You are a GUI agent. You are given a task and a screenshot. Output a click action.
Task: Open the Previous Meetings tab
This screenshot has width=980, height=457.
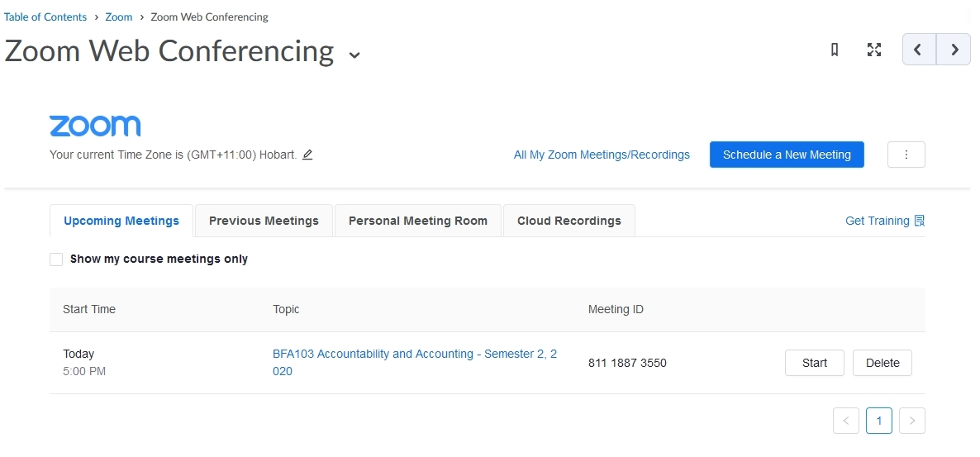[264, 221]
